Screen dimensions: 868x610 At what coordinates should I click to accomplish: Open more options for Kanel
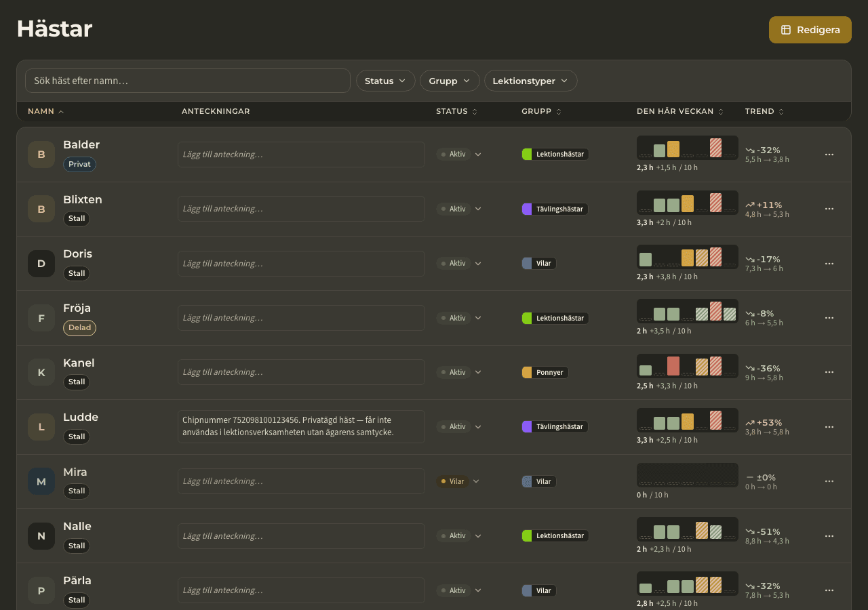point(829,372)
